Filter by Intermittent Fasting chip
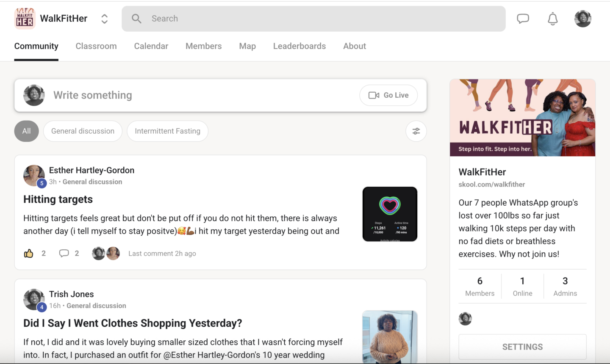Image resolution: width=610 pixels, height=364 pixels. [168, 131]
